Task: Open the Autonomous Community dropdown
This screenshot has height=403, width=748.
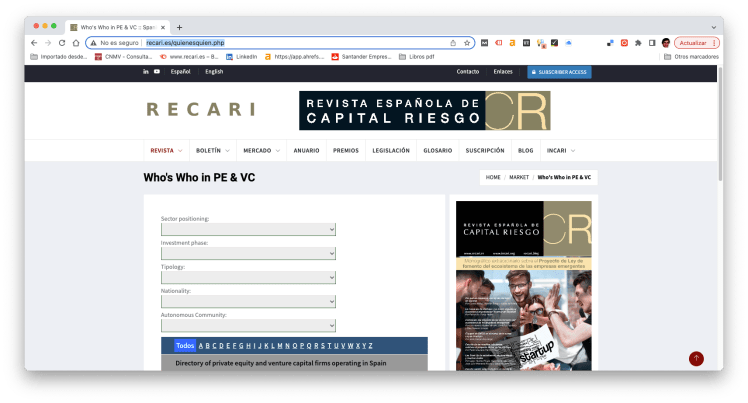Action: pyautogui.click(x=248, y=326)
